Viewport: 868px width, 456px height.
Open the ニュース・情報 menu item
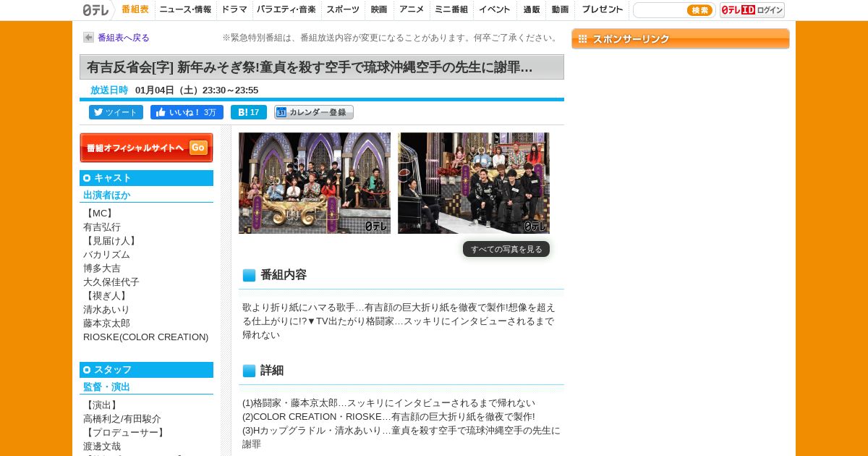[185, 9]
